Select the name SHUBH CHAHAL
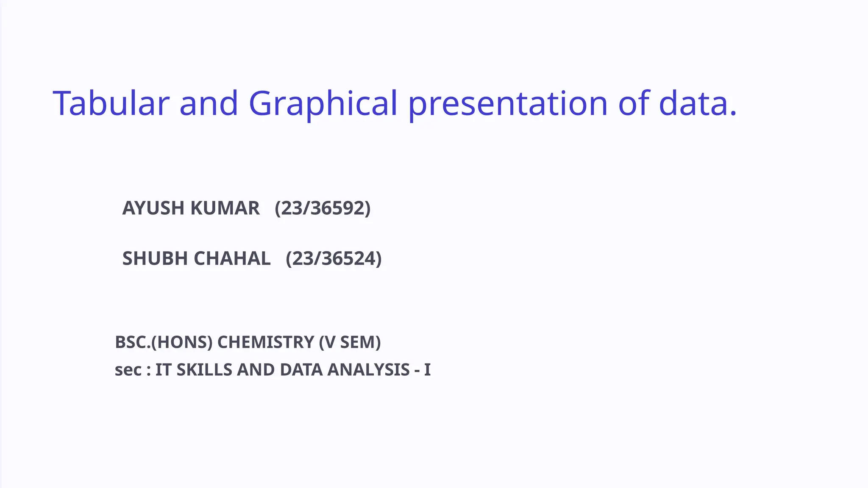This screenshot has height=488, width=868. click(x=196, y=258)
